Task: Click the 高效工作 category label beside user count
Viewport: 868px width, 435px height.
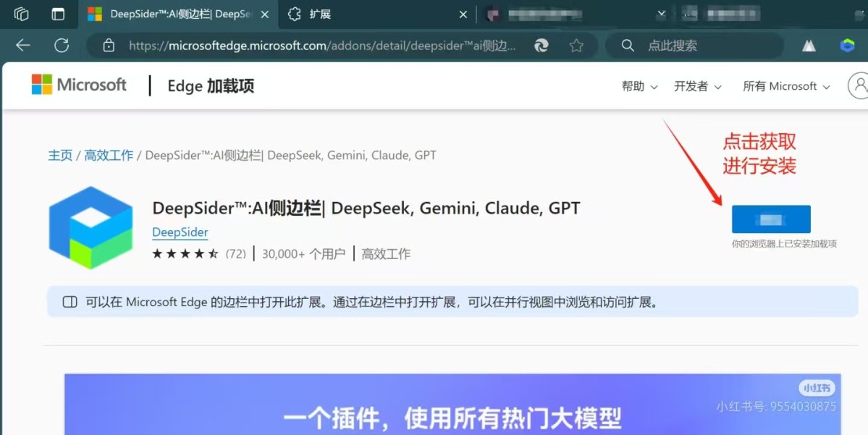Action: point(386,254)
